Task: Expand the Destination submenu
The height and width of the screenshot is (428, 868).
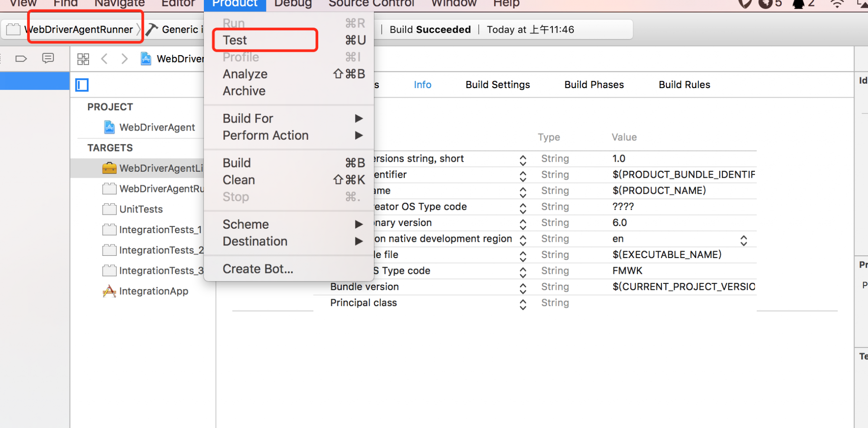Action: click(289, 241)
